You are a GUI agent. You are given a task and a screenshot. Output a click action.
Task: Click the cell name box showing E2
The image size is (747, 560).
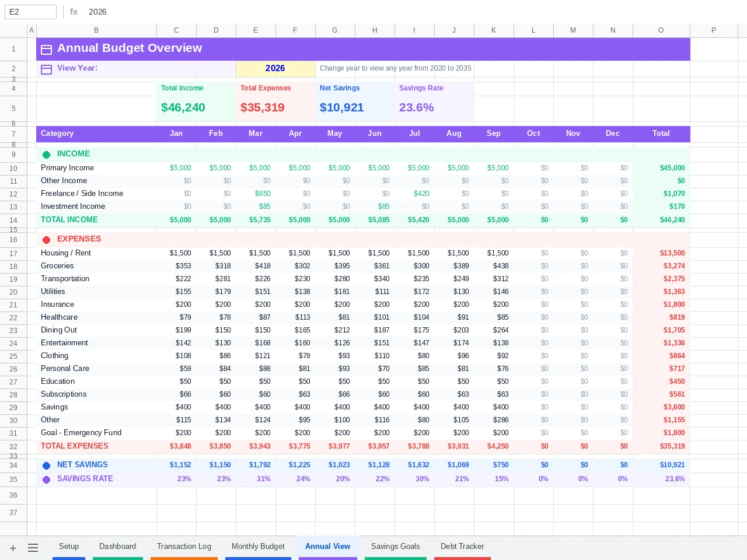click(30, 12)
